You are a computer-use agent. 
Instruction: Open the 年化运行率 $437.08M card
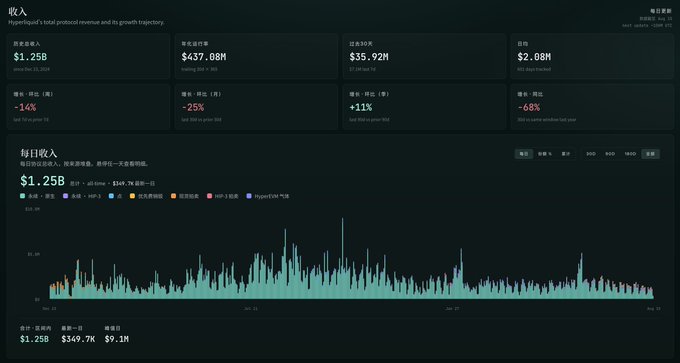pyautogui.click(x=256, y=56)
